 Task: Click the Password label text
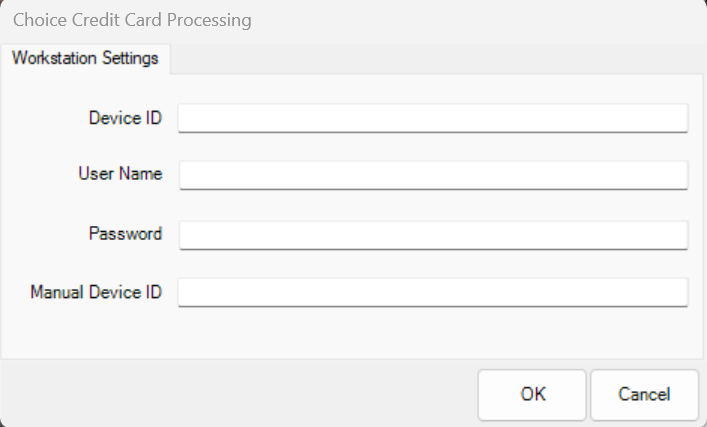click(125, 234)
